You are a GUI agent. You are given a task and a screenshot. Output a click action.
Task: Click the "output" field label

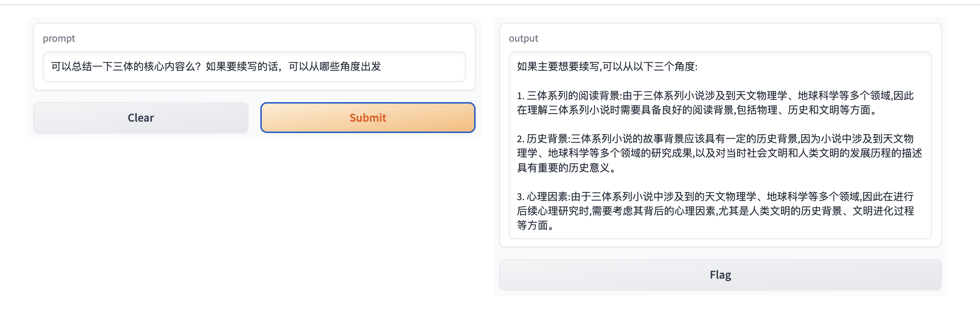click(x=523, y=38)
